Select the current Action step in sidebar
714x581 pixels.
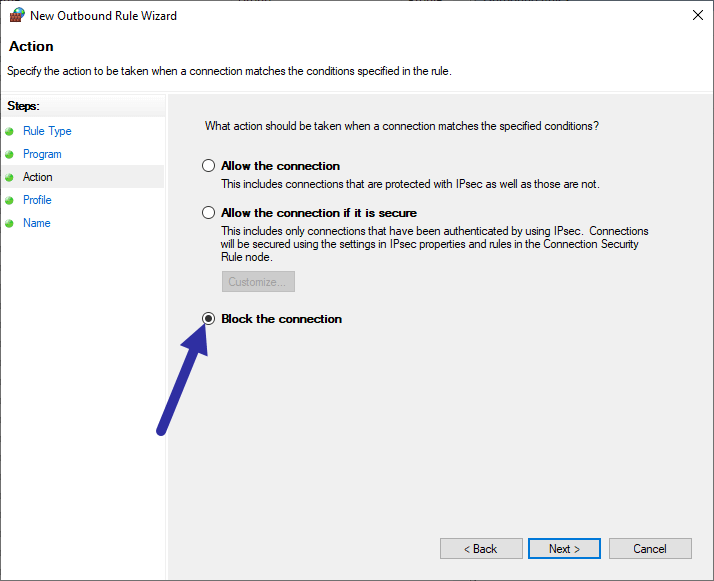point(37,177)
